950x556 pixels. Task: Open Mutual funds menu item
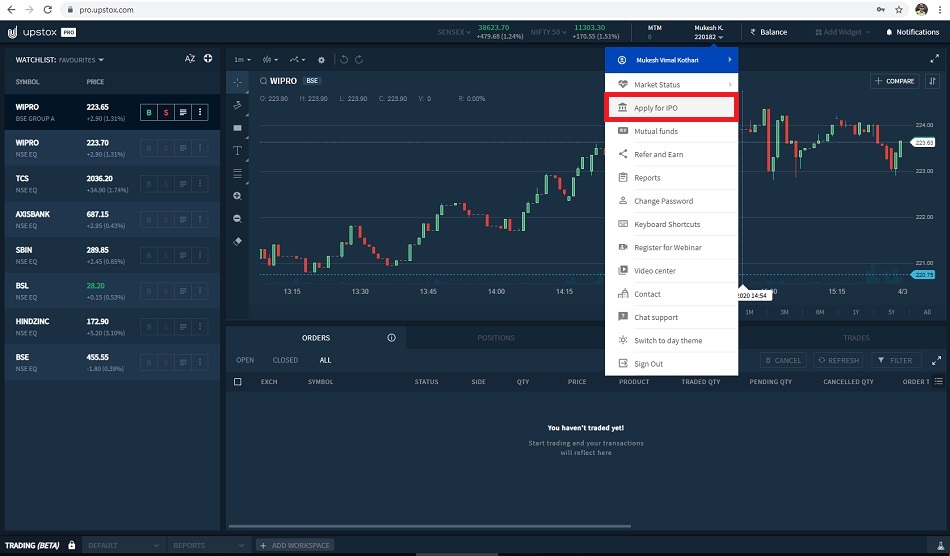[671, 131]
